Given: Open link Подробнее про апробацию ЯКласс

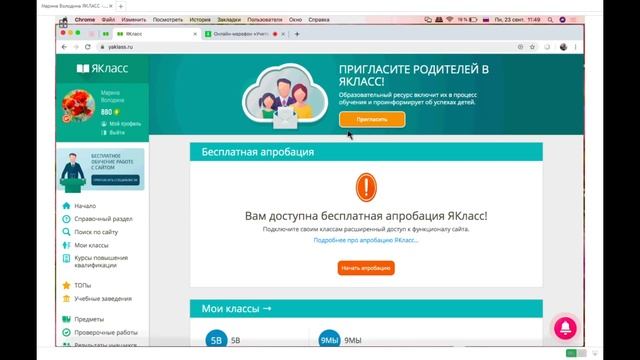Looking at the screenshot, I should 366,240.
